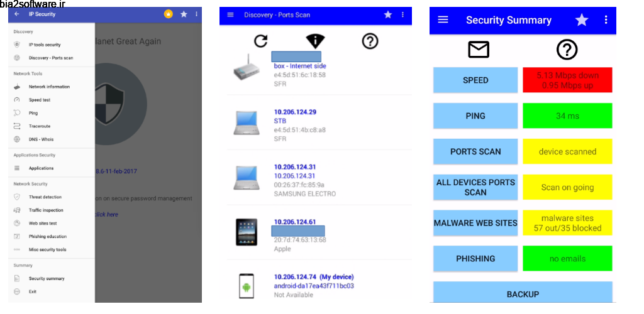Open Applications drawer entry
This screenshot has width=644, height=314.
point(52,168)
